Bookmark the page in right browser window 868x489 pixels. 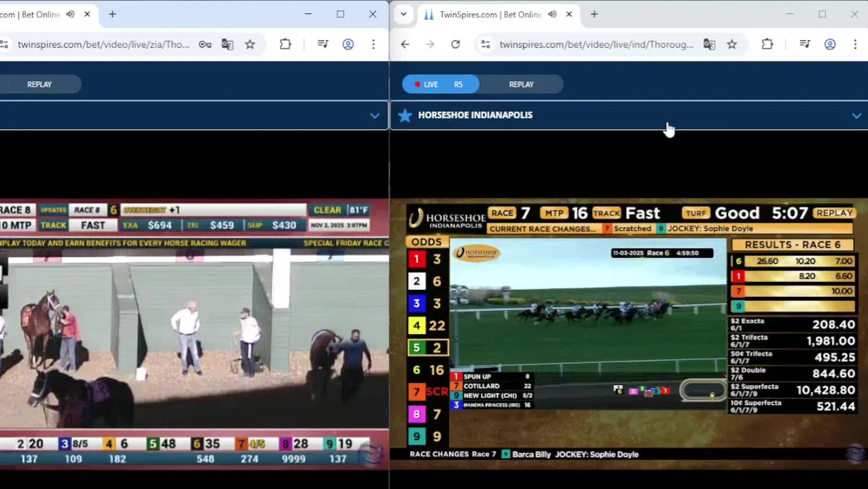coord(731,44)
